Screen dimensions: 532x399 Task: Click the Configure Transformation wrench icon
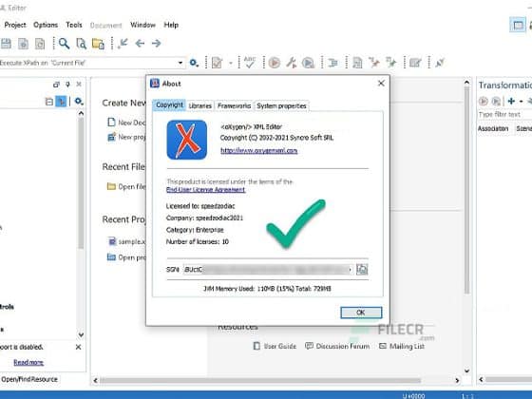point(291,63)
